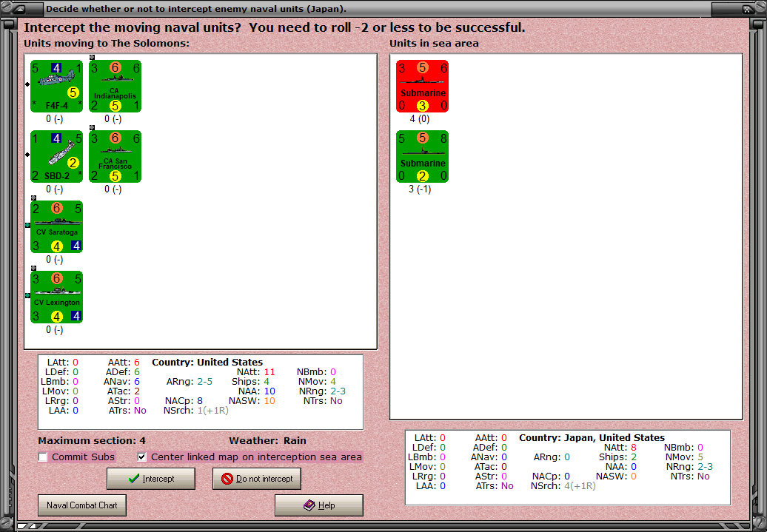Pick the CA San Francisco cruiser counter

click(x=115, y=156)
